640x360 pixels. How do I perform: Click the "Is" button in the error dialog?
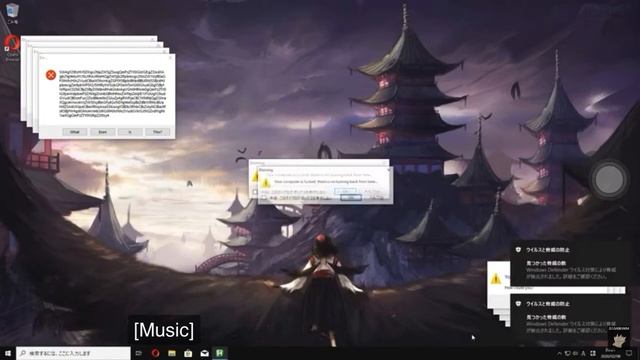coord(130,132)
